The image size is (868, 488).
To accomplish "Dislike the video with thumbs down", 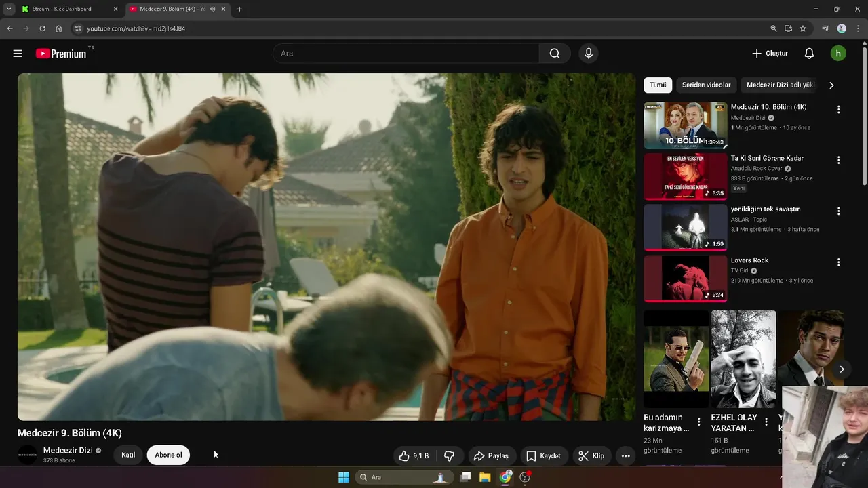I will (x=449, y=455).
